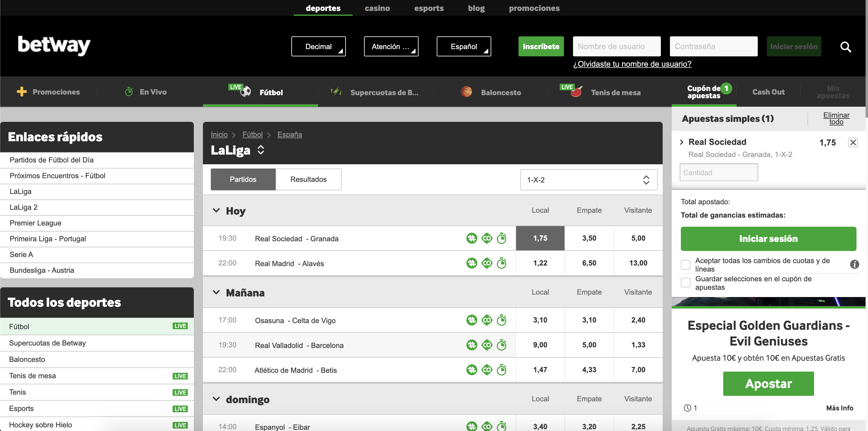This screenshot has height=431, width=868.
Task: Click the Supercuotas lightning icon
Action: click(336, 92)
